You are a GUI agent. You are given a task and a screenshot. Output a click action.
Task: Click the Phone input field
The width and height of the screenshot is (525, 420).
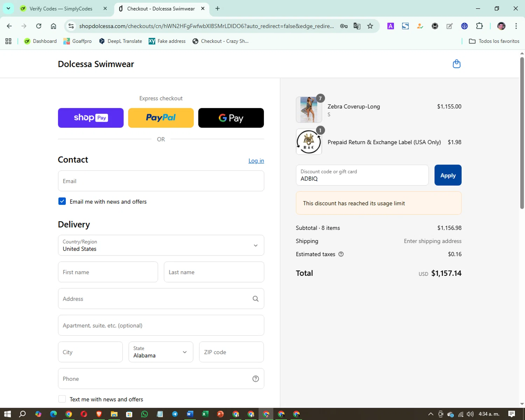(x=161, y=379)
